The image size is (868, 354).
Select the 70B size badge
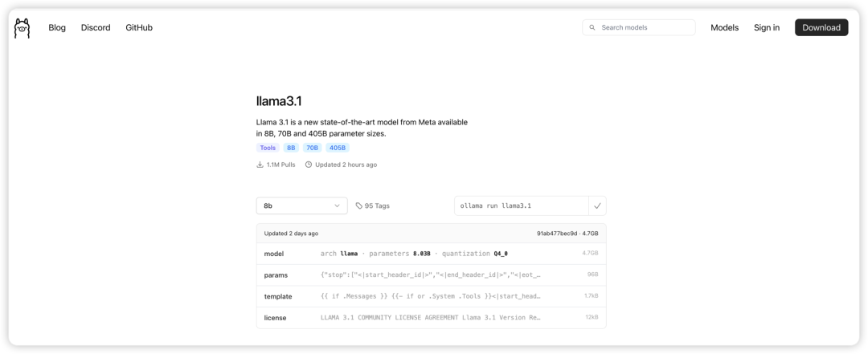312,148
